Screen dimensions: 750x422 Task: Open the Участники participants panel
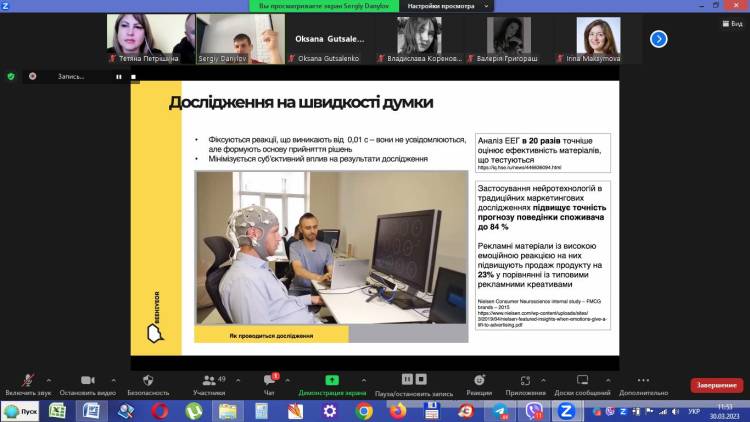[x=209, y=382]
